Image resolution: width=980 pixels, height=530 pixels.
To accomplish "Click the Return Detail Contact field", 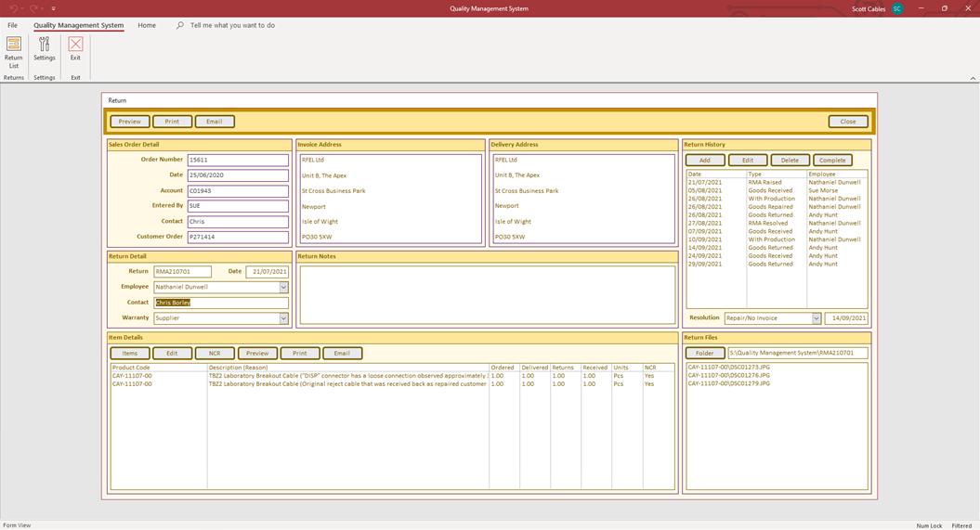I will (221, 303).
